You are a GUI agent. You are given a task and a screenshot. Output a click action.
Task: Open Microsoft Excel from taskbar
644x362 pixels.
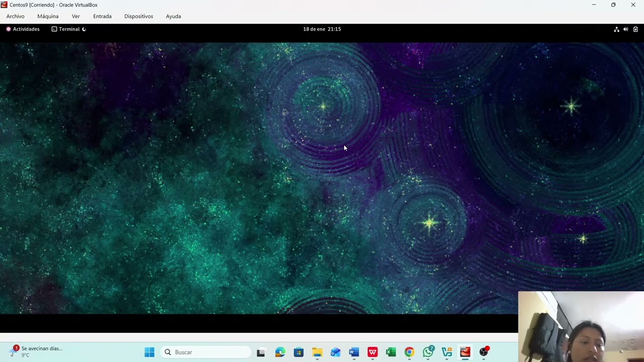pos(391,352)
